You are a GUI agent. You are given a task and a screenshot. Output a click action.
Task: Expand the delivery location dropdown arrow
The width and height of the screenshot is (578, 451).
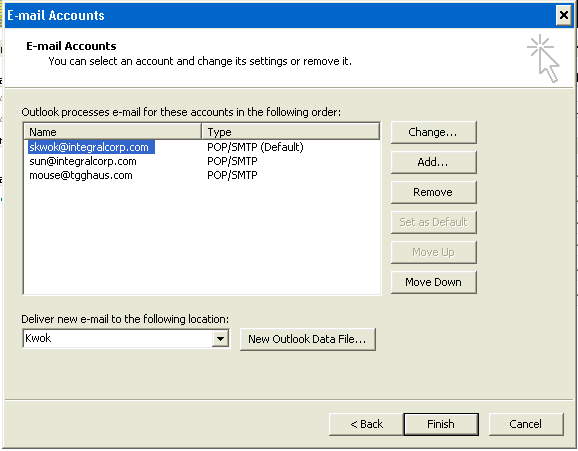(x=220, y=339)
